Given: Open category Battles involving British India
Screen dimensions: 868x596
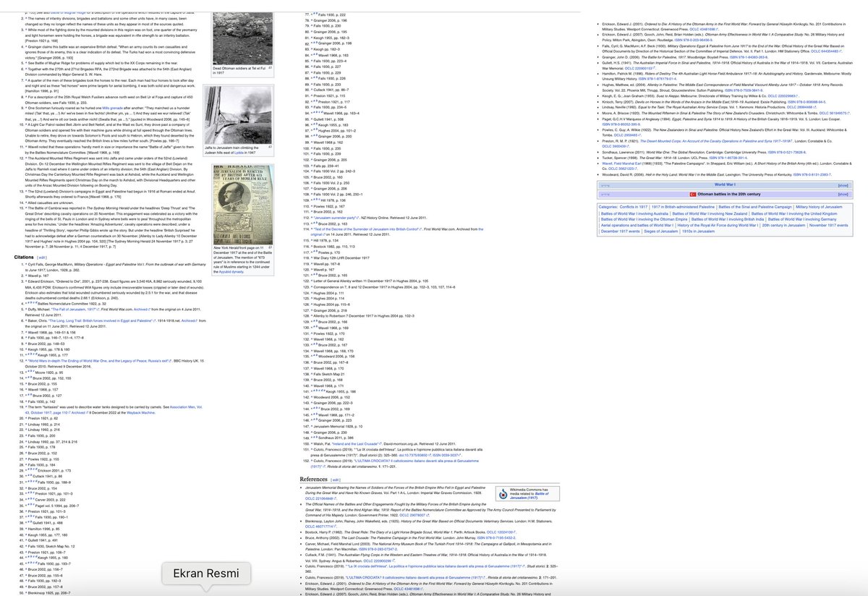Looking at the screenshot, I should (728, 219).
